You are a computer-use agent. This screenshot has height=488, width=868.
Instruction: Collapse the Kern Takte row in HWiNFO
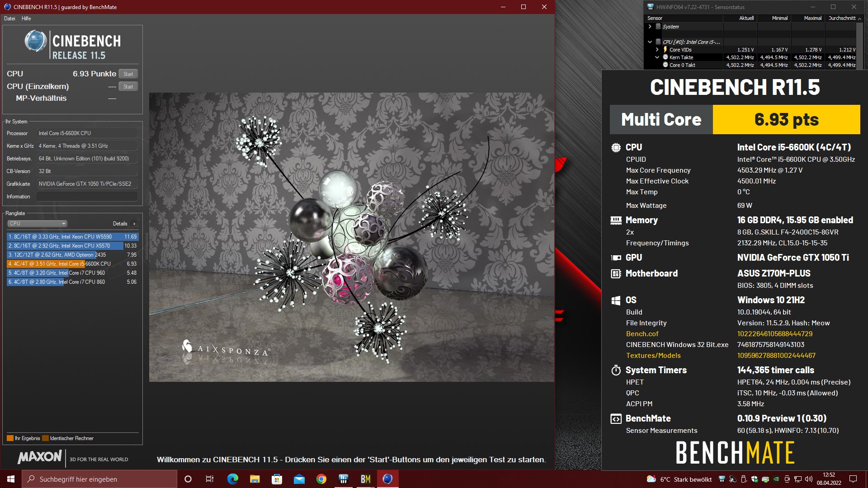tap(657, 57)
